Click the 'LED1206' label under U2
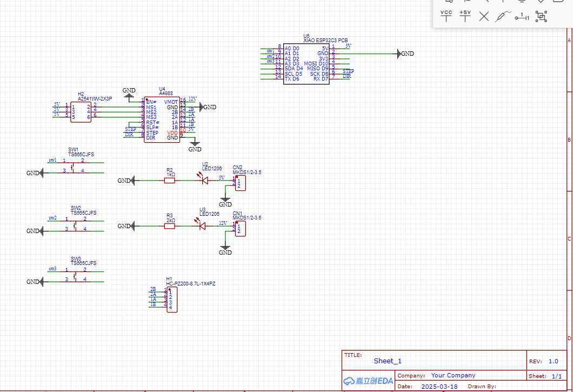The image size is (573, 392). 212,169
